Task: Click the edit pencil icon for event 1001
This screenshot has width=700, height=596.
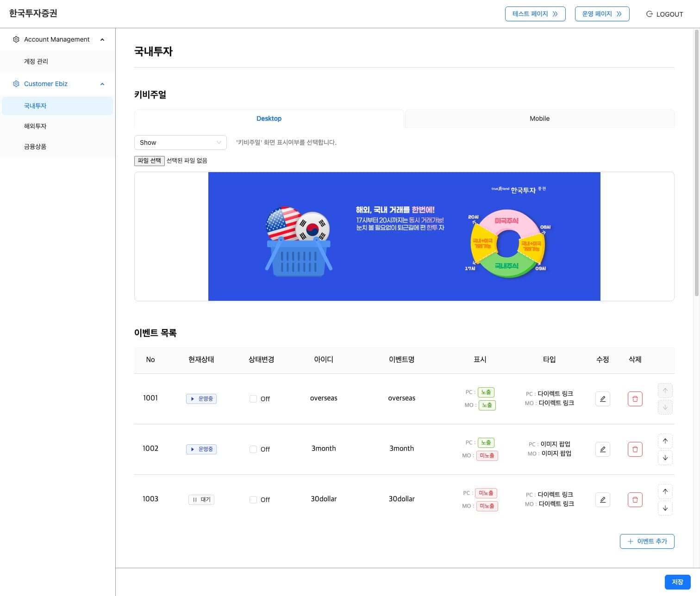Action: (x=602, y=399)
